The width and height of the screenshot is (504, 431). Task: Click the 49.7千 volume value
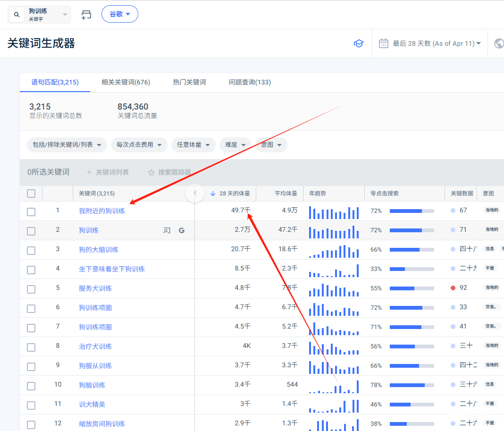coord(240,211)
